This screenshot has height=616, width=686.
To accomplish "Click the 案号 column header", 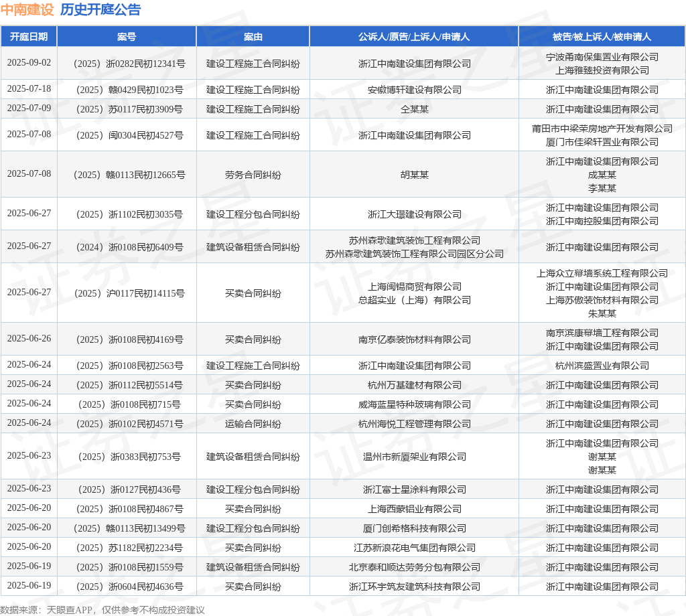I will tap(127, 37).
